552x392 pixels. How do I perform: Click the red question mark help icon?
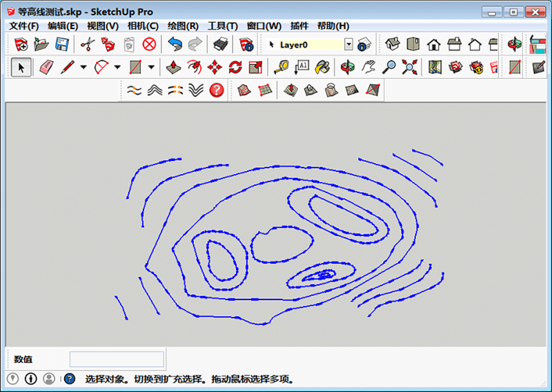click(x=217, y=90)
